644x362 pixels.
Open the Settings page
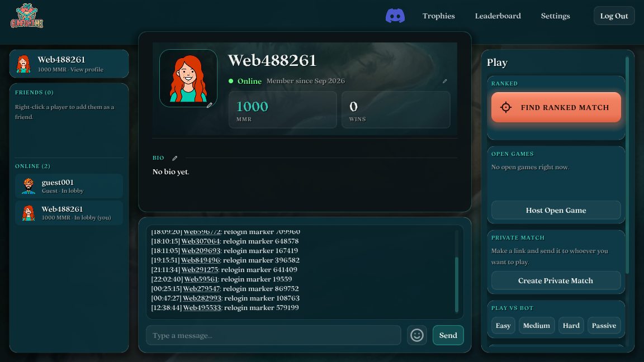[x=555, y=16]
